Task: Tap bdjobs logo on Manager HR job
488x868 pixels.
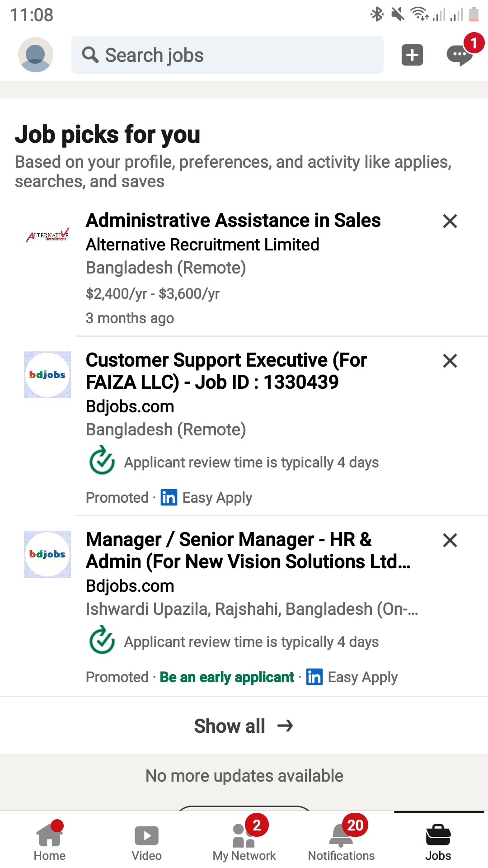Action: tap(47, 554)
